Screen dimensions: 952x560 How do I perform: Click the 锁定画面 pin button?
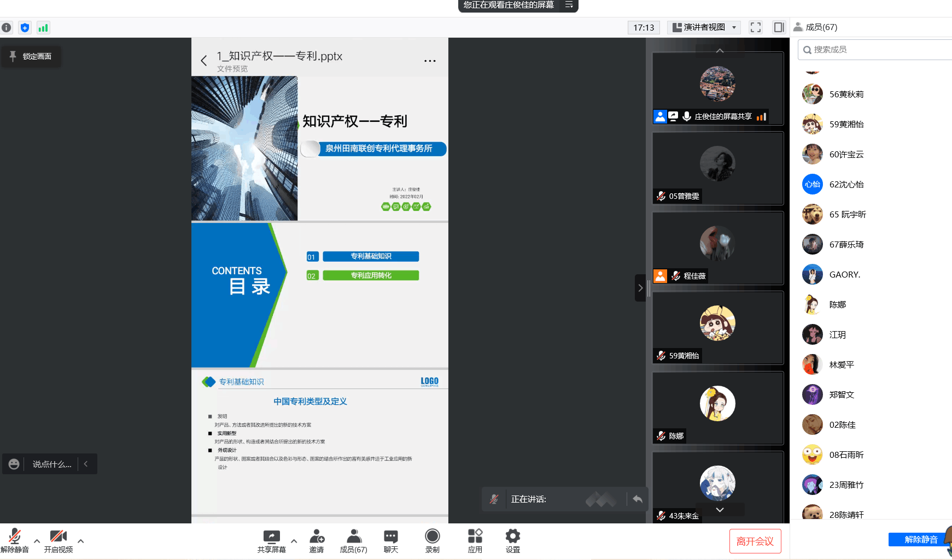pyautogui.click(x=31, y=56)
